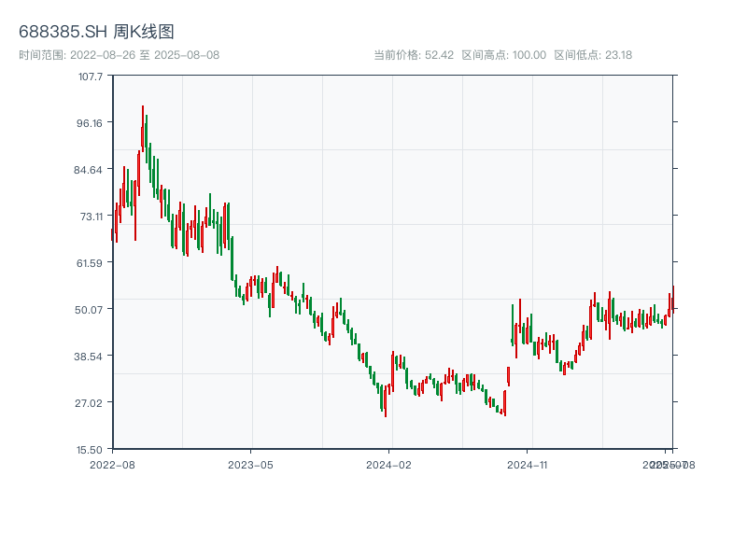Click the last candlestick at the chart's right edge
Viewport: 747px width, 560px height.
672,297
